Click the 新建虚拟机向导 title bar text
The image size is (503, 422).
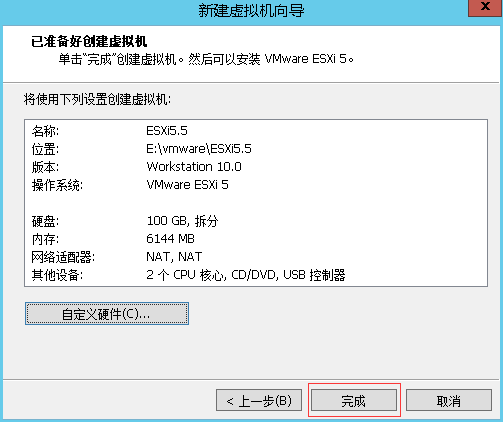click(251, 10)
